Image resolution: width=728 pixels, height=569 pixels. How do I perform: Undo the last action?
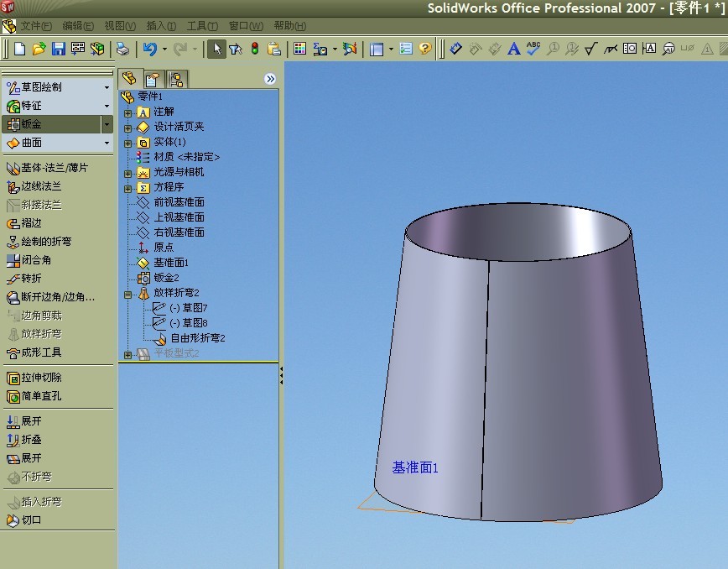point(149,49)
